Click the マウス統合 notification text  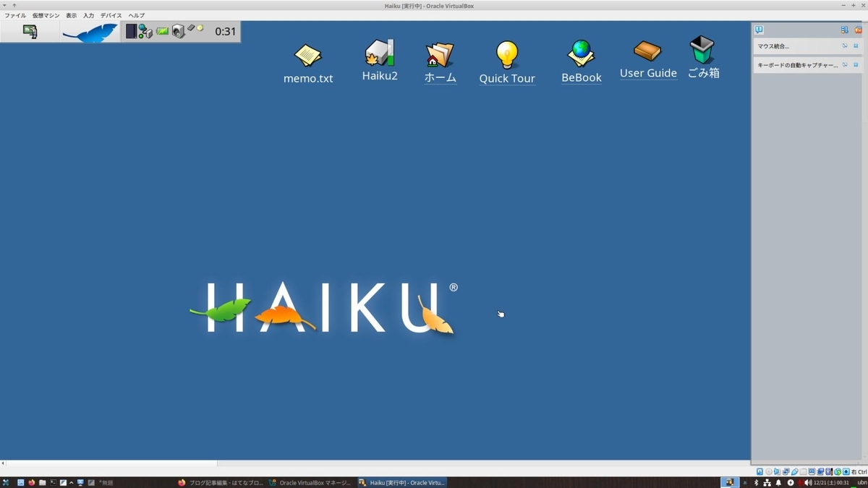[x=773, y=46]
